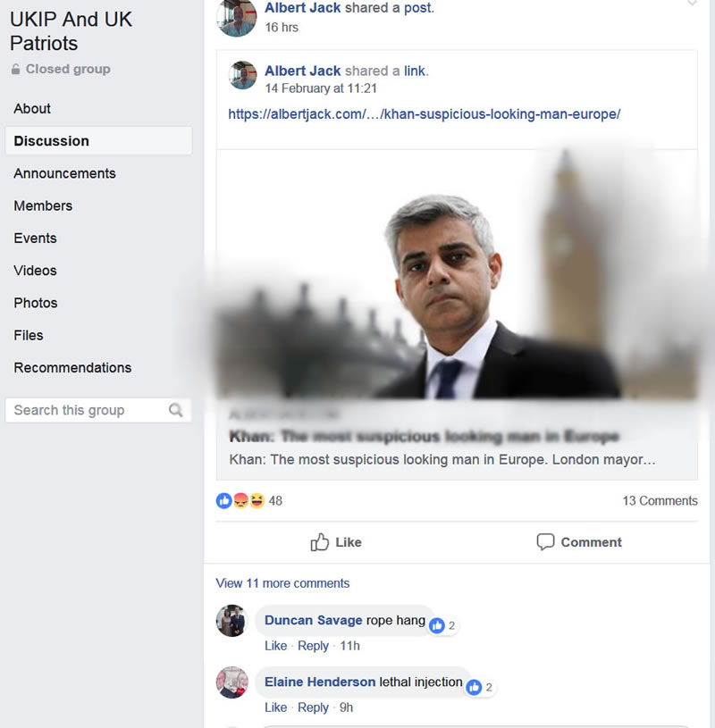Open the post options chevron at top right

click(692, 4)
